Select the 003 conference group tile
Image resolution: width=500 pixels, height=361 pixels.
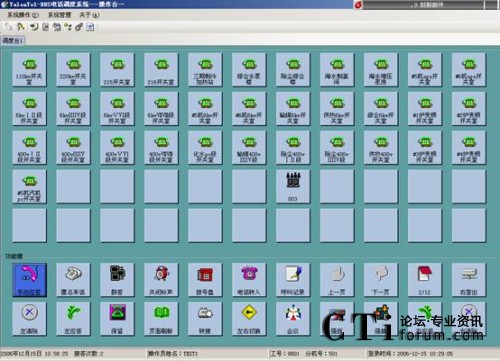(x=293, y=186)
